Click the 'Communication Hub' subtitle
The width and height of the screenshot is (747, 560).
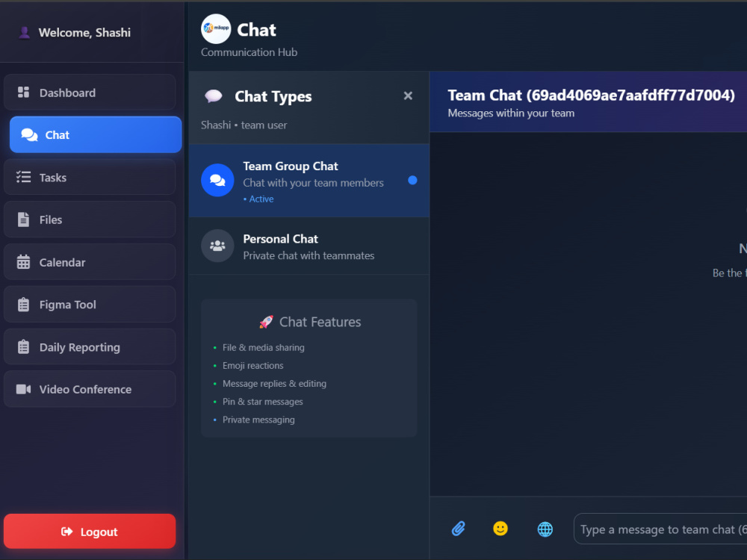249,52
